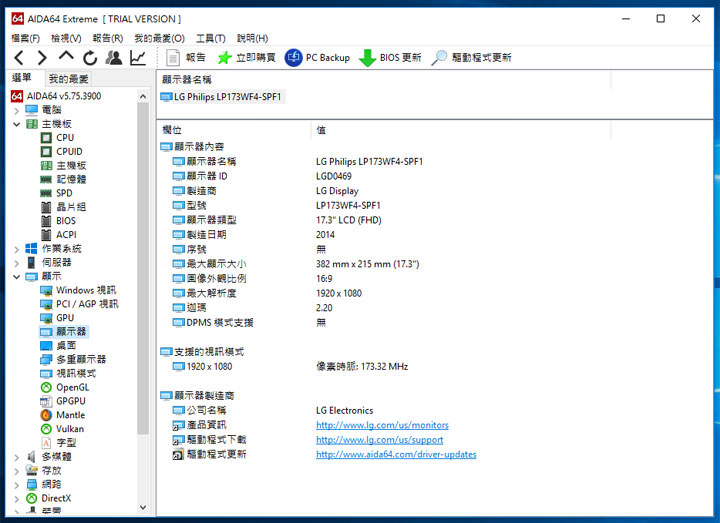Open the aida64.com driver-updates link

tap(396, 454)
